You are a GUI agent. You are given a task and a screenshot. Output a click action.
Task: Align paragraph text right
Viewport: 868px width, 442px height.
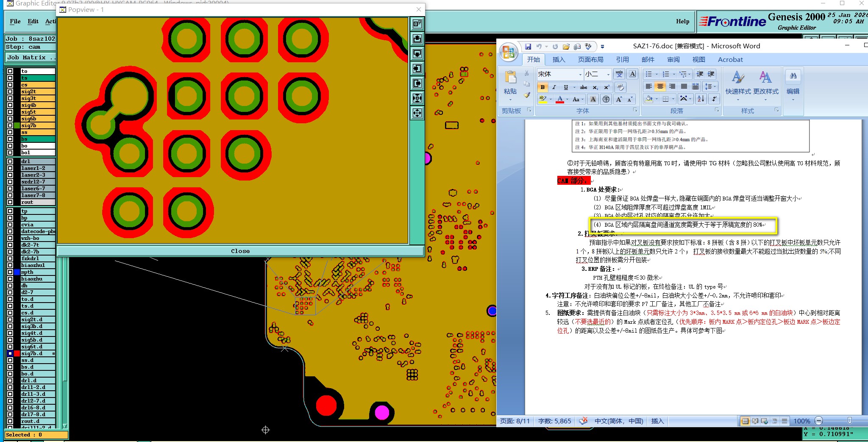pyautogui.click(x=672, y=86)
